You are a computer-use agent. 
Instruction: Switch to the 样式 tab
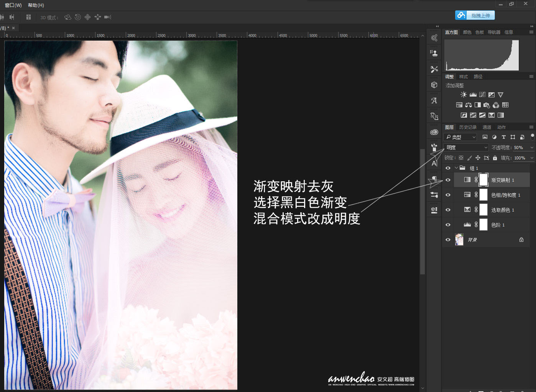tap(464, 77)
